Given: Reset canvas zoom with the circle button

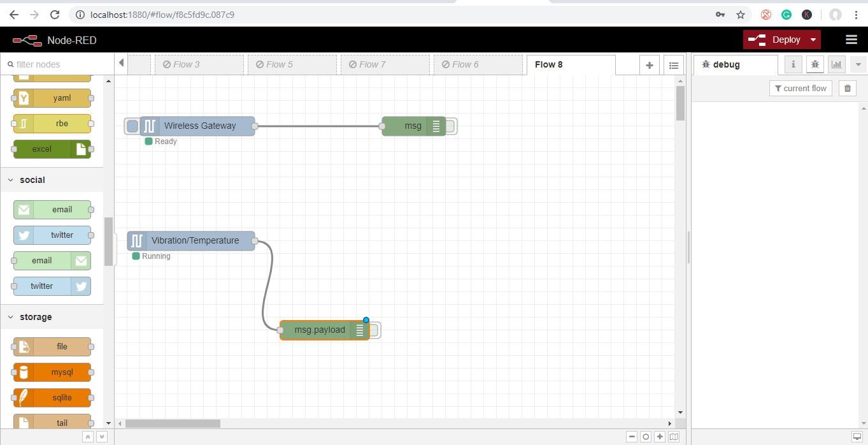Looking at the screenshot, I should pos(646,437).
